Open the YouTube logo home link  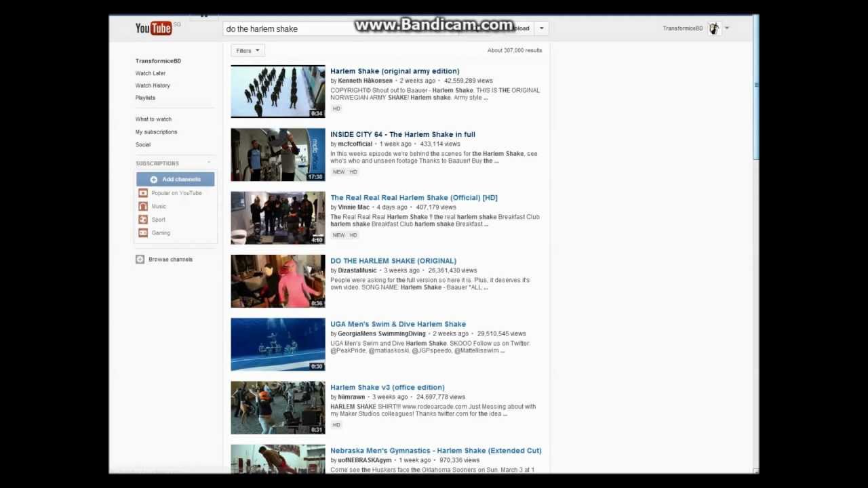pyautogui.click(x=153, y=28)
